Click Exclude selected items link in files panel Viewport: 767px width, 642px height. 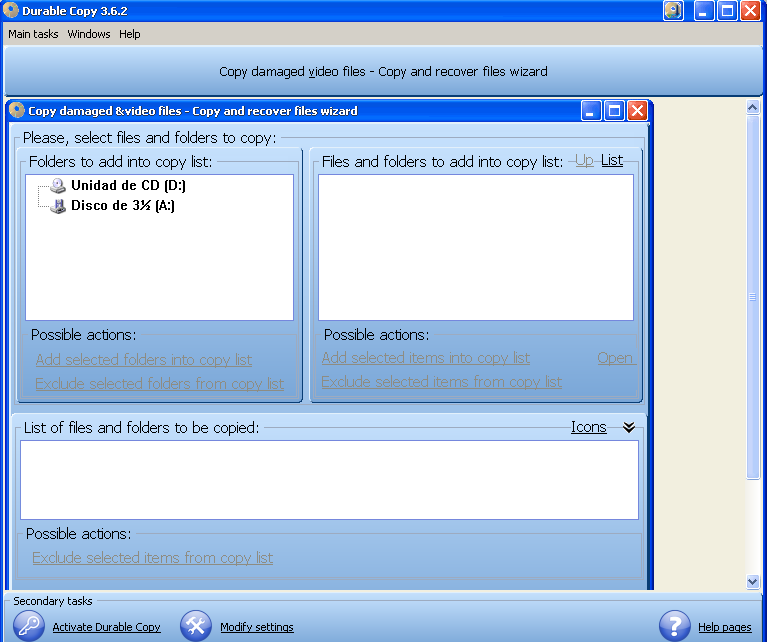click(441, 382)
